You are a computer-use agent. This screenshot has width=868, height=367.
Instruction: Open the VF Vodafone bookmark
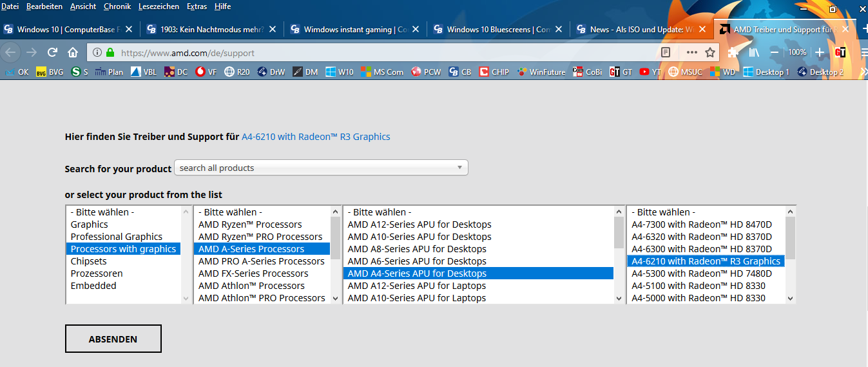tap(206, 72)
